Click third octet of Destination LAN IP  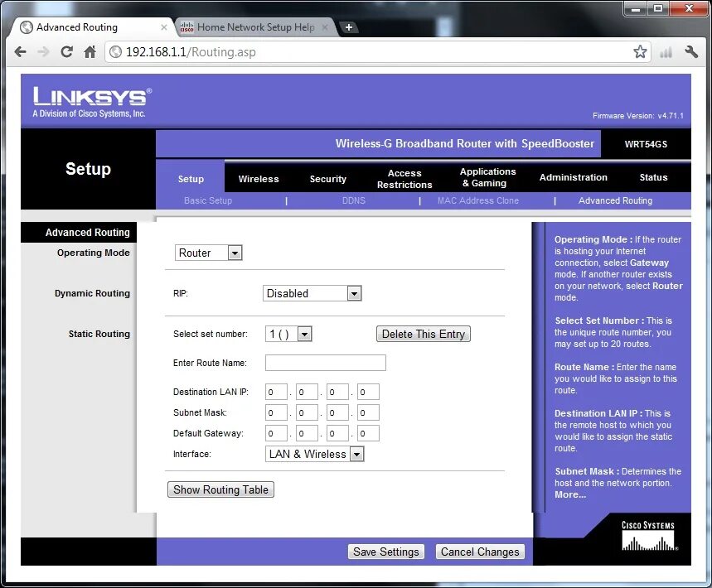tap(337, 392)
